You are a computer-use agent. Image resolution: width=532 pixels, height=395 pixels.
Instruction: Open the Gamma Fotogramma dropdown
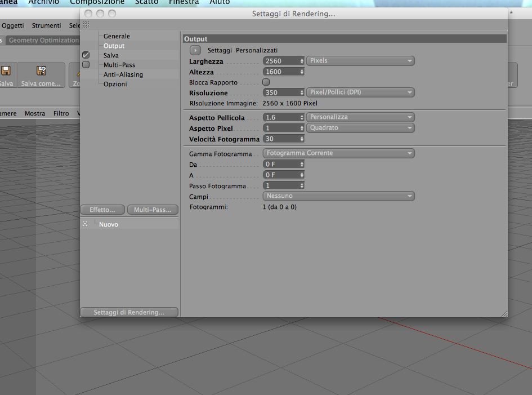click(x=338, y=153)
